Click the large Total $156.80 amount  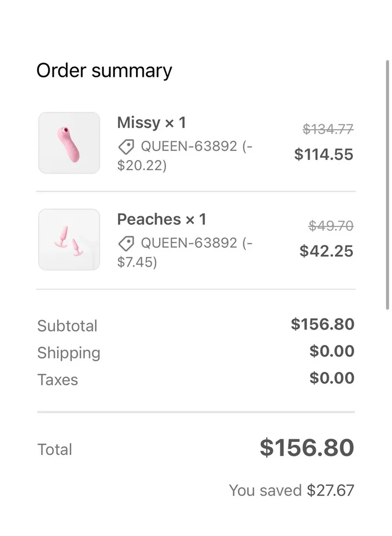307,448
